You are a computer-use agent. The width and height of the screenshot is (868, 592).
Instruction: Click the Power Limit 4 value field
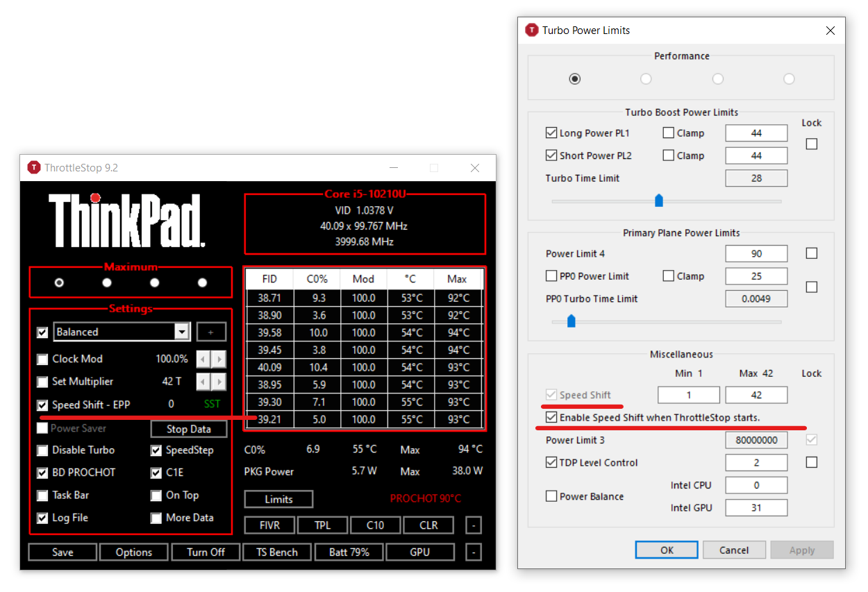pos(756,253)
